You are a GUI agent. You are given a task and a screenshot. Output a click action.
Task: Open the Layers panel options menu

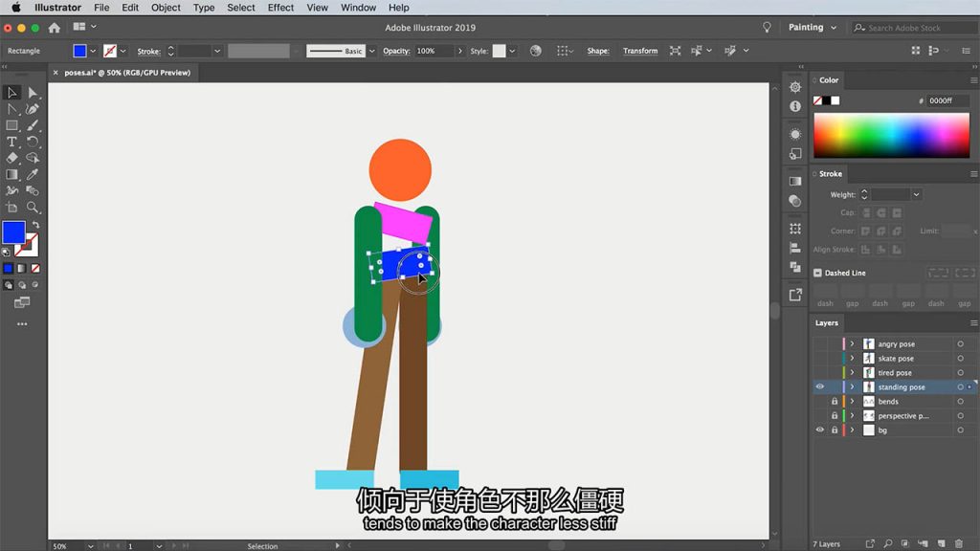coord(973,323)
